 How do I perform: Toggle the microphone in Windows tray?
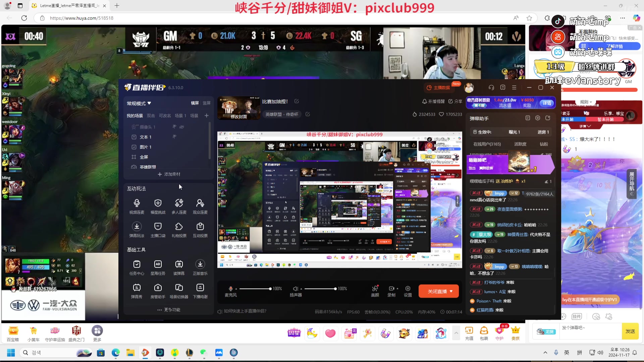tap(556, 353)
